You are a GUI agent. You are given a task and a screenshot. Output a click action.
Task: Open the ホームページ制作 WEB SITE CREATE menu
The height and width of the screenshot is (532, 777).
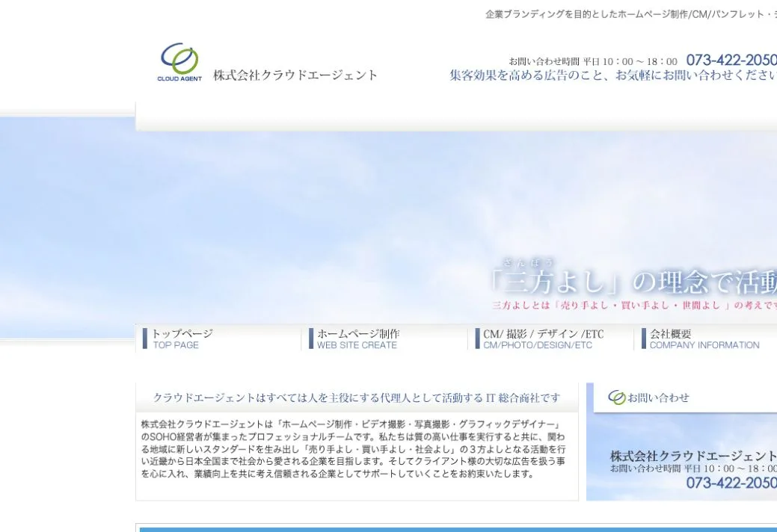[384, 338]
